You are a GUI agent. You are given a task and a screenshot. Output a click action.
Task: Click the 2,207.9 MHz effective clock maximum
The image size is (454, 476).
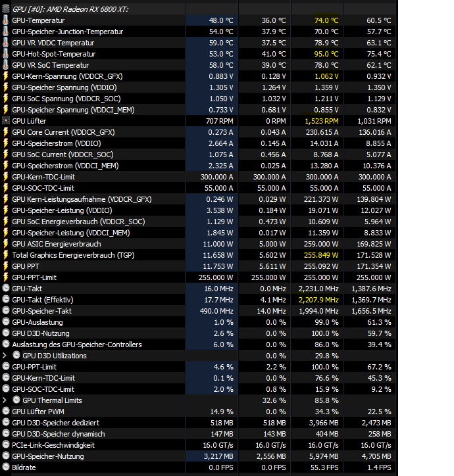coord(318,300)
